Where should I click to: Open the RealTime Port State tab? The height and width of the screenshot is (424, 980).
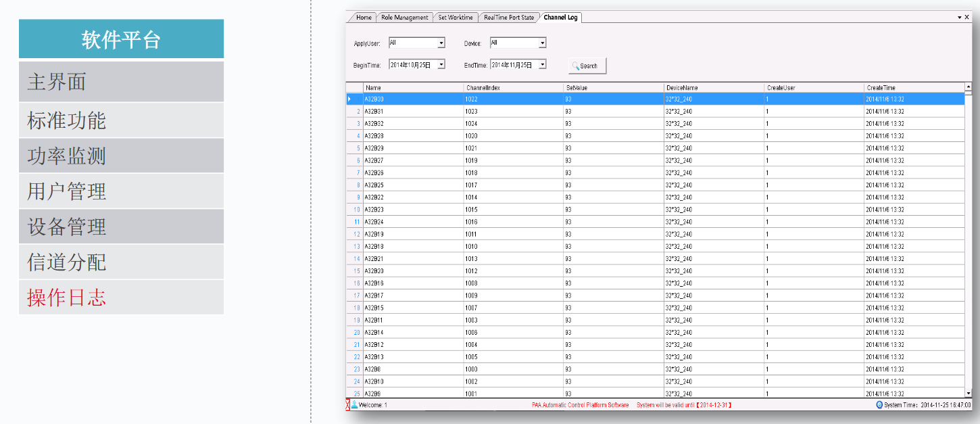pyautogui.click(x=509, y=18)
